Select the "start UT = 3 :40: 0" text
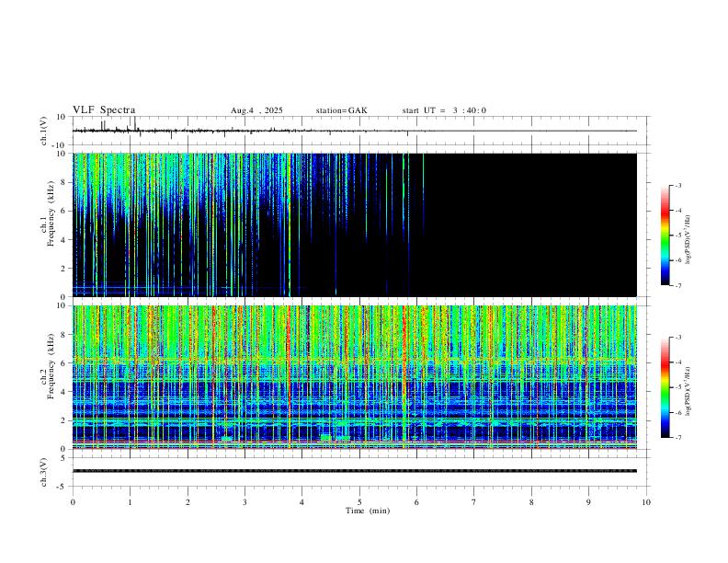Viewport: 728px width, 563px height. coord(444,110)
